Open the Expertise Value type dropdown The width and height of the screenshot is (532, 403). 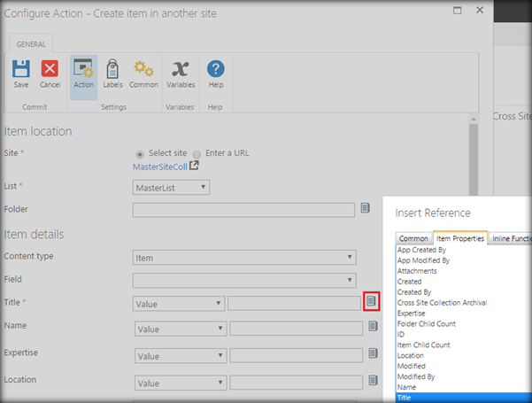pyautogui.click(x=181, y=356)
